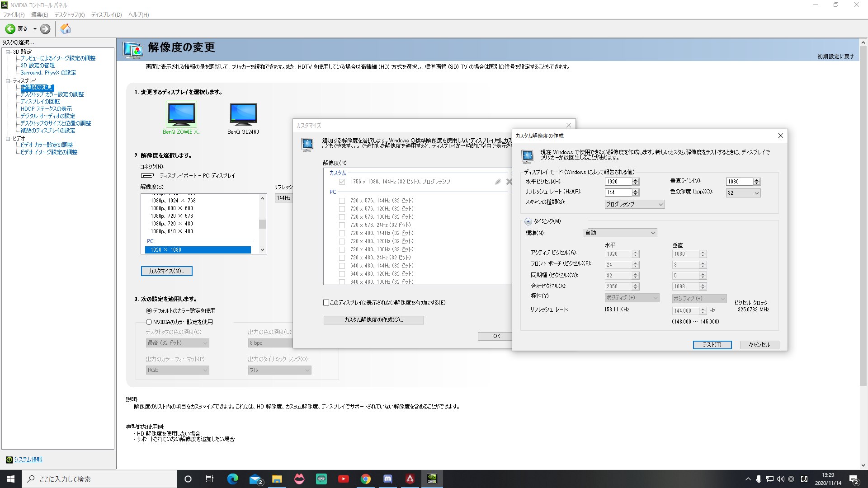Click the テスト(T) button
868x488 pixels.
click(x=712, y=345)
